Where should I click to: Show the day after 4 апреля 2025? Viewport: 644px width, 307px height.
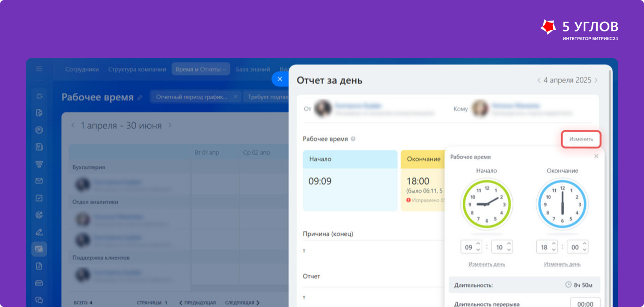(x=596, y=80)
